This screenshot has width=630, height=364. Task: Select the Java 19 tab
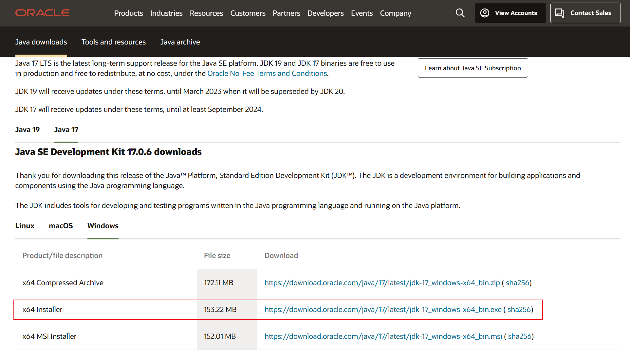coord(27,130)
